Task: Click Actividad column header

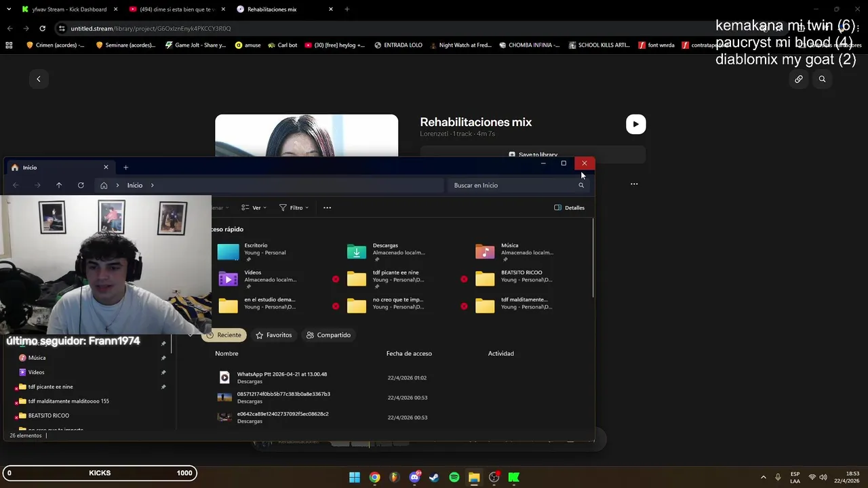Action: tap(501, 353)
